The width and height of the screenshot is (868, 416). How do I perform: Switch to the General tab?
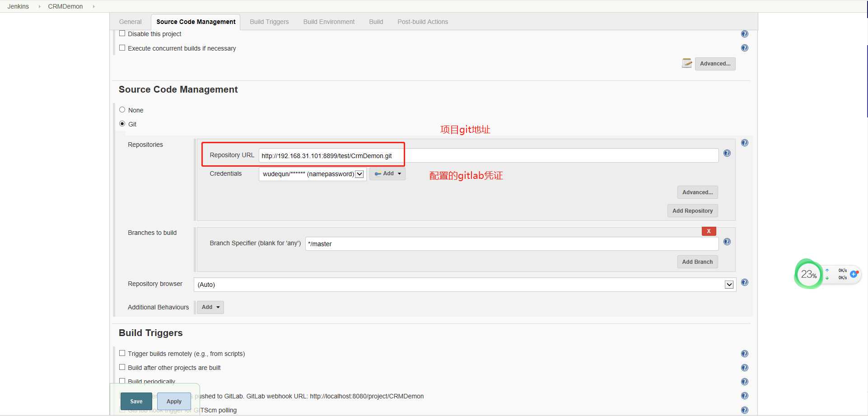pos(130,22)
